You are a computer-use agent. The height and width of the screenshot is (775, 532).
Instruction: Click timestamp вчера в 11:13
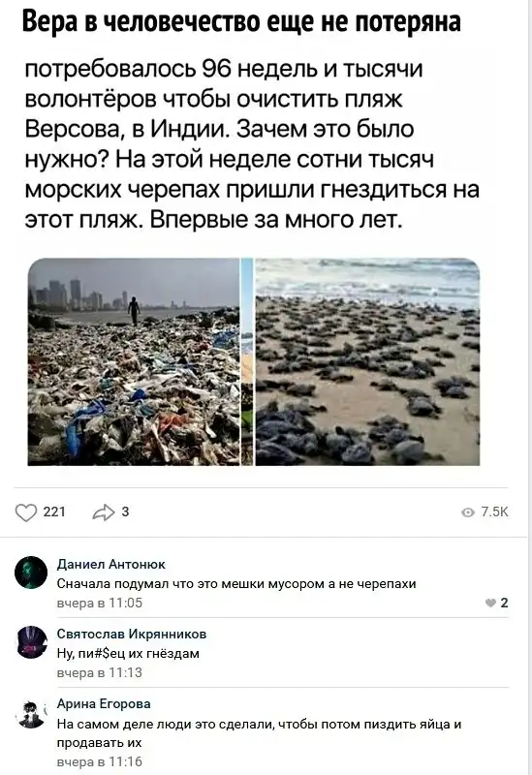[100, 672]
